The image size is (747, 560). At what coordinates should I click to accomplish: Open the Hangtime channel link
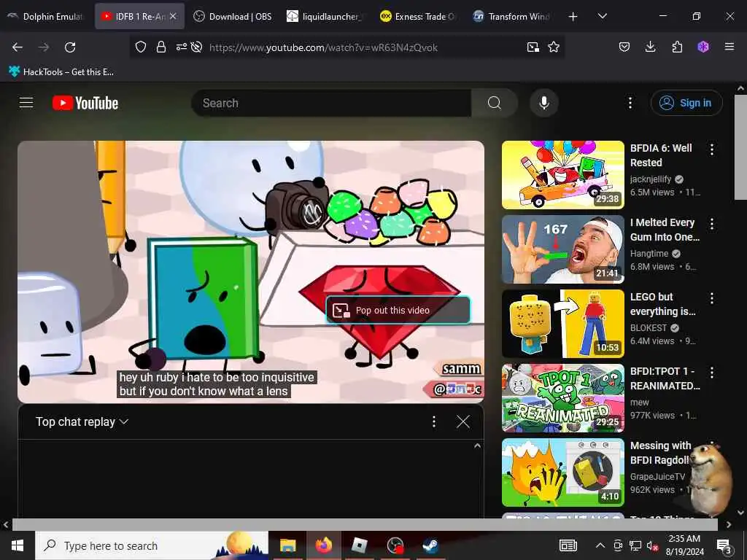coord(649,253)
